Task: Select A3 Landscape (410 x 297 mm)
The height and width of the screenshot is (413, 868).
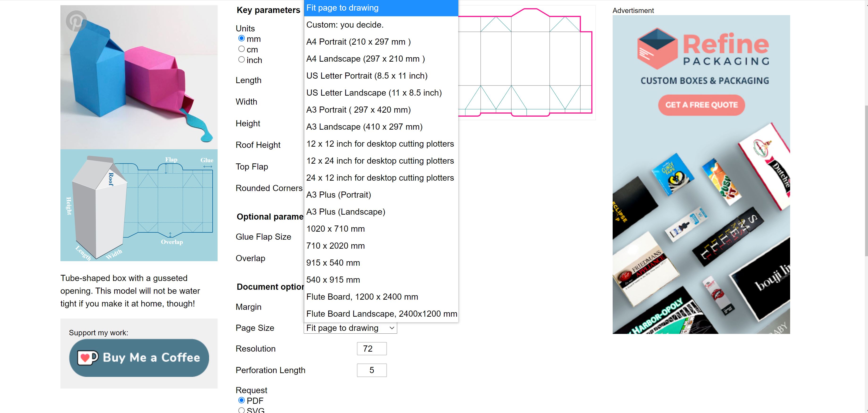Action: pyautogui.click(x=381, y=127)
